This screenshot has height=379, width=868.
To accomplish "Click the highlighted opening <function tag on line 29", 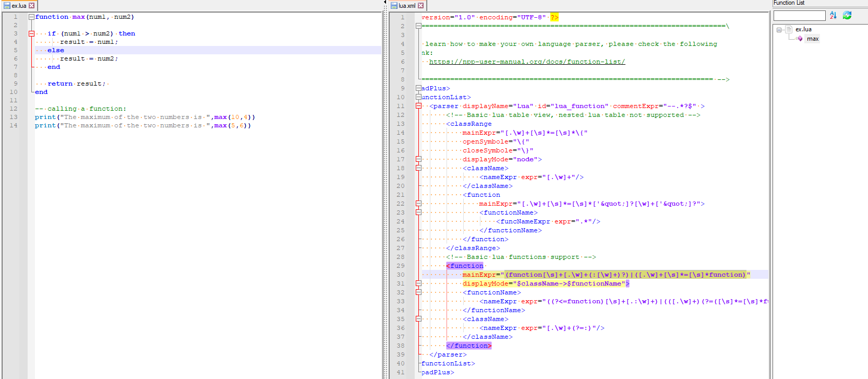I will [x=465, y=266].
